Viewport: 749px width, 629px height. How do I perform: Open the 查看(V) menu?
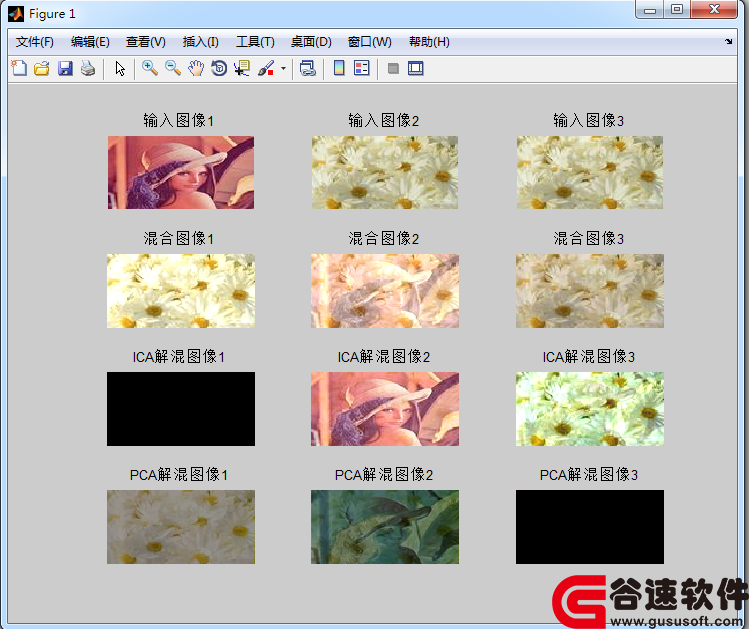click(x=145, y=42)
